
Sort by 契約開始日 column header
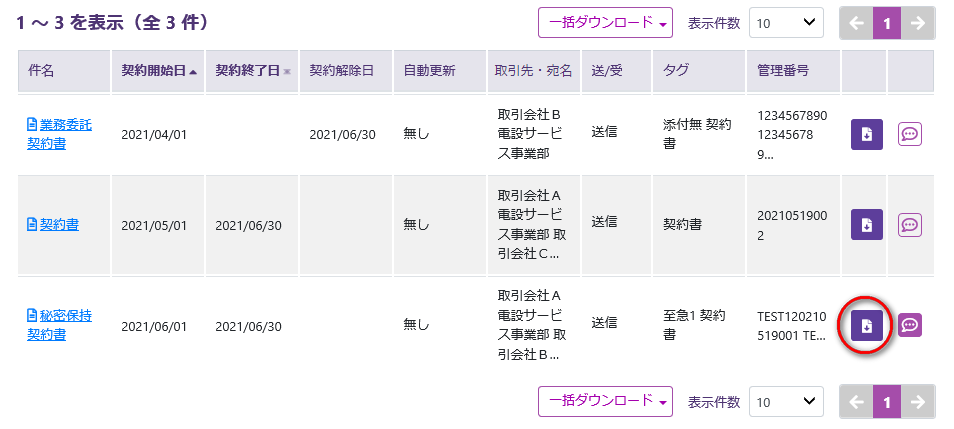(158, 71)
